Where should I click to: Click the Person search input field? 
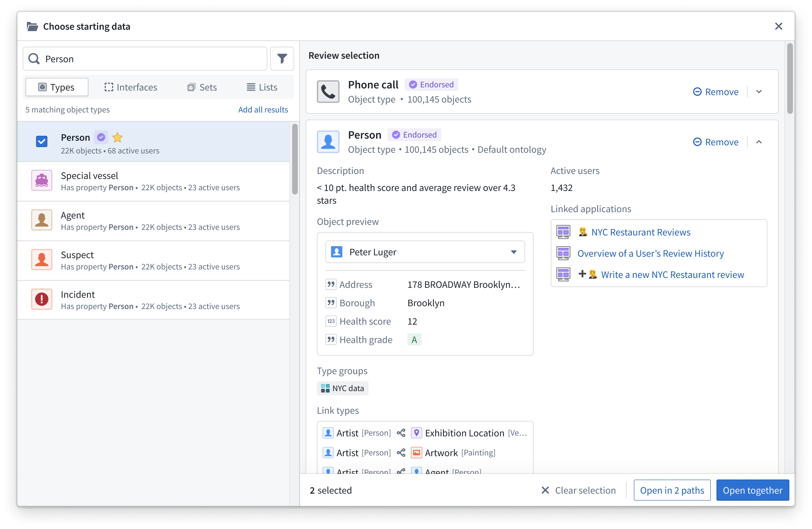tap(152, 59)
